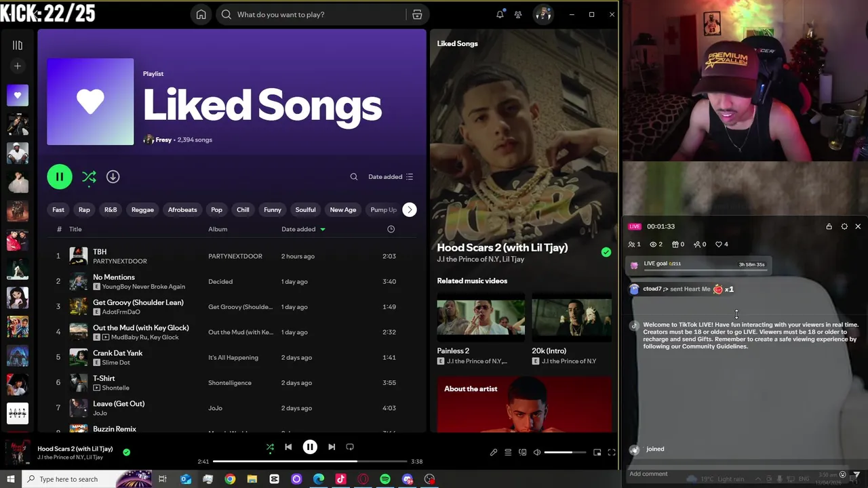Screen dimensions: 868x488
Task: Open Painless 2 music video thumbnail
Action: click(x=481, y=317)
